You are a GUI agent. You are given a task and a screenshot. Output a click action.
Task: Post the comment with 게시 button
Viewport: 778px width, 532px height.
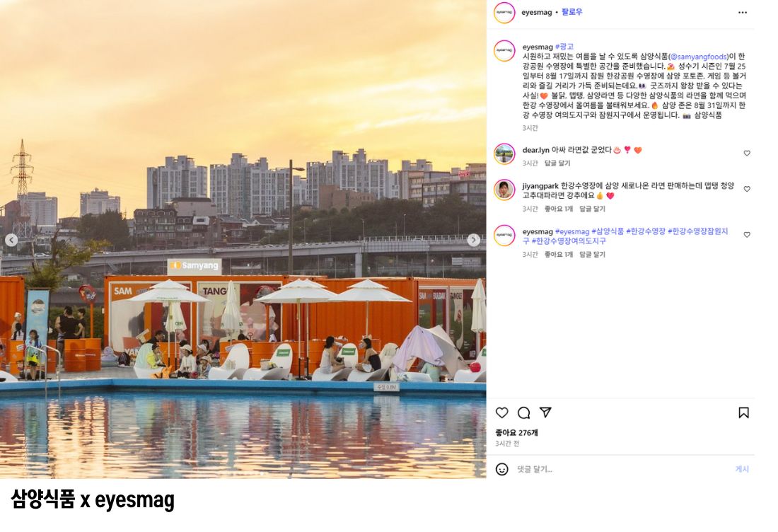point(742,469)
